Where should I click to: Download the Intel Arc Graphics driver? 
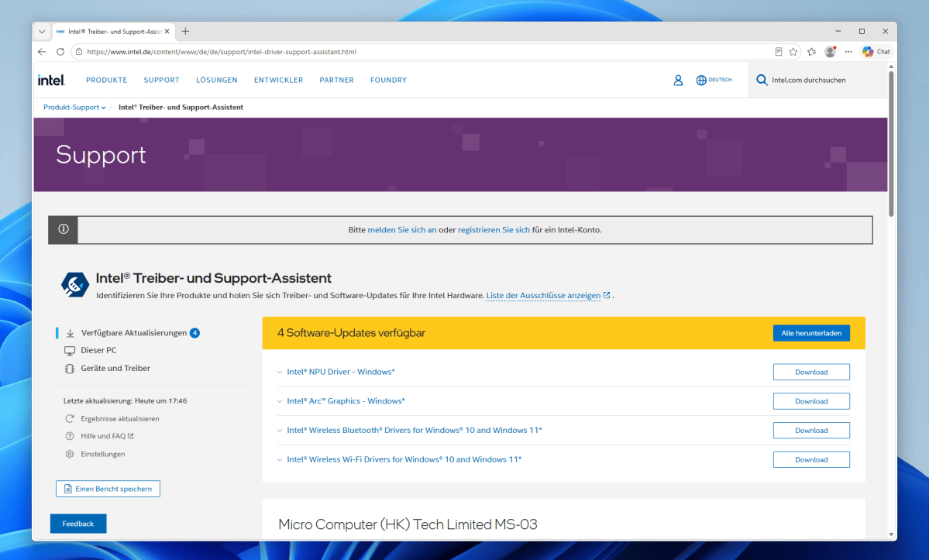click(811, 401)
